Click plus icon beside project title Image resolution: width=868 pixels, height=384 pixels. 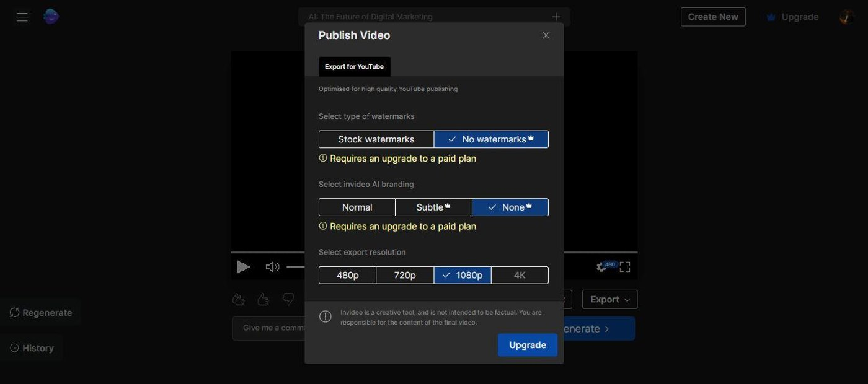(x=556, y=17)
